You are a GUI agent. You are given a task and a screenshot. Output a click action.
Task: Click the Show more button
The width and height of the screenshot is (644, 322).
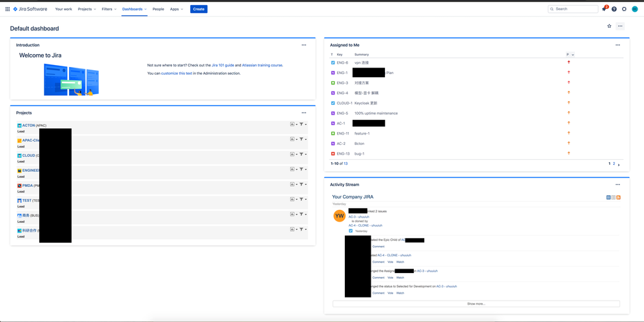(476, 304)
